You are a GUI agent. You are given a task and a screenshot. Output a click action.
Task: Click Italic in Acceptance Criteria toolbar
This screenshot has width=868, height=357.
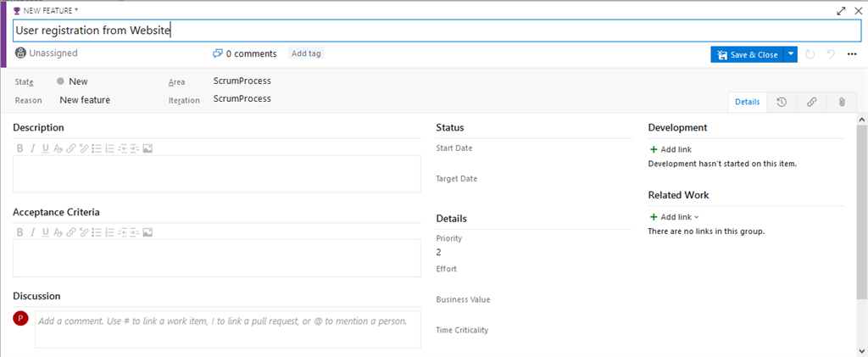click(x=32, y=232)
